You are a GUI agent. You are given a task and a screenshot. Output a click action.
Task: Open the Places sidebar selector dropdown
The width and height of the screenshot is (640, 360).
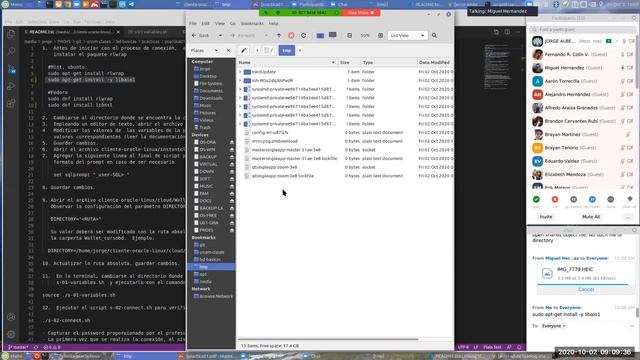[204, 51]
